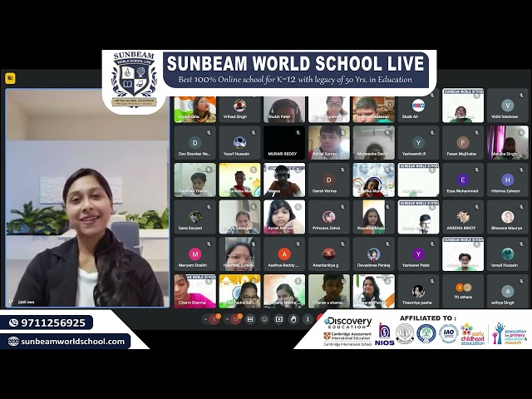
Task: Select Princess Zahra's participant tile
Action: coord(329,217)
